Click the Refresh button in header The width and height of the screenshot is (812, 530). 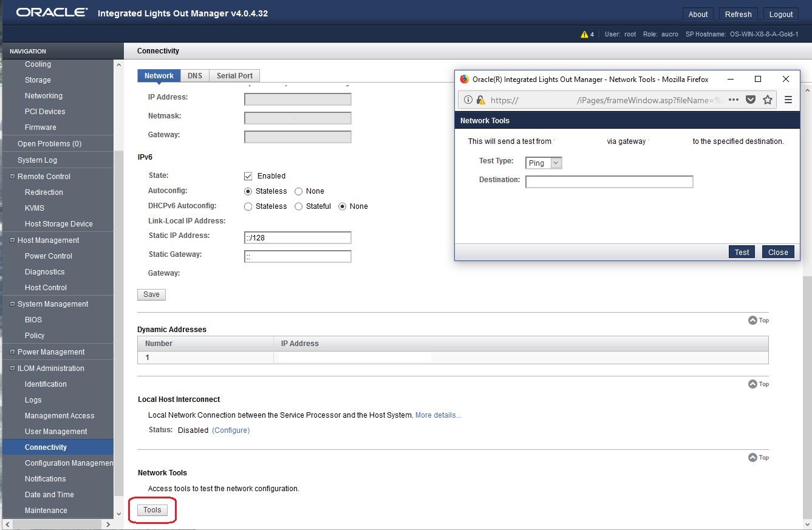738,14
